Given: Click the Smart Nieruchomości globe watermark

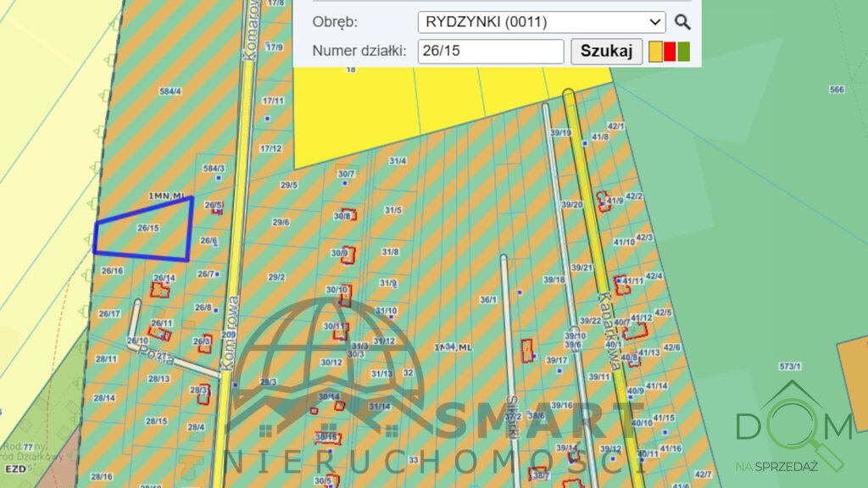Looking at the screenshot, I should click(x=326, y=356).
